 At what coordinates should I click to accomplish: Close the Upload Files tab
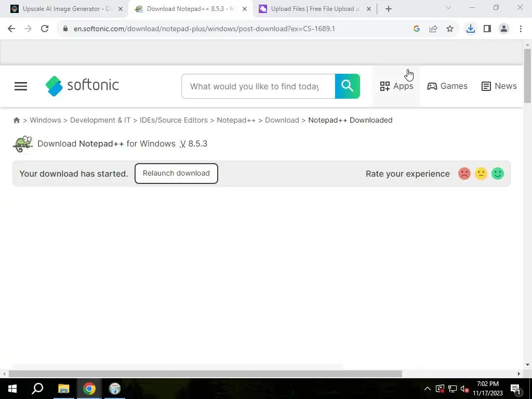pos(369,9)
